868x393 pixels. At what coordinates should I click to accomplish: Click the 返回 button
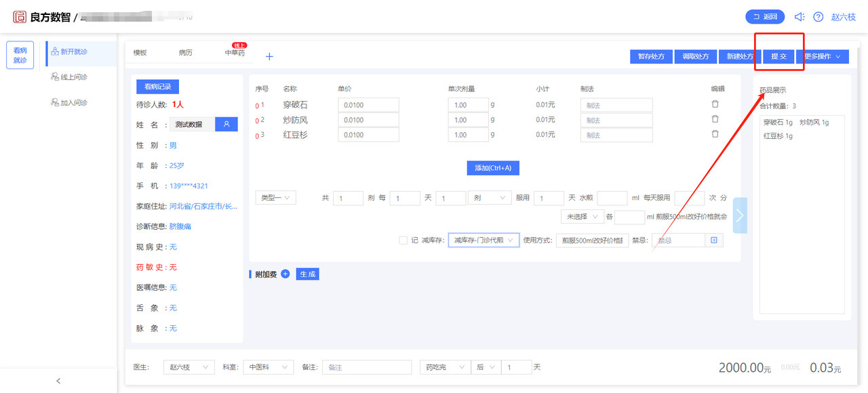[x=765, y=17]
